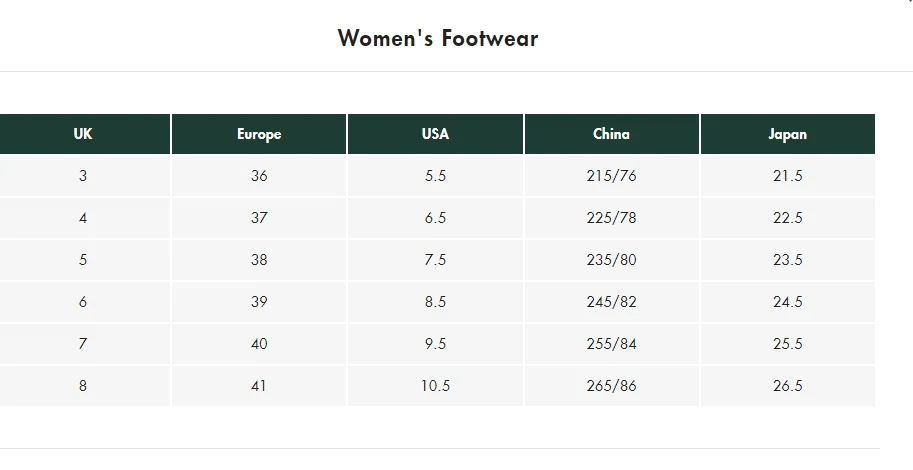Click Japan size 26.5 cell
Viewport: 913px width, 470px height.
787,386
